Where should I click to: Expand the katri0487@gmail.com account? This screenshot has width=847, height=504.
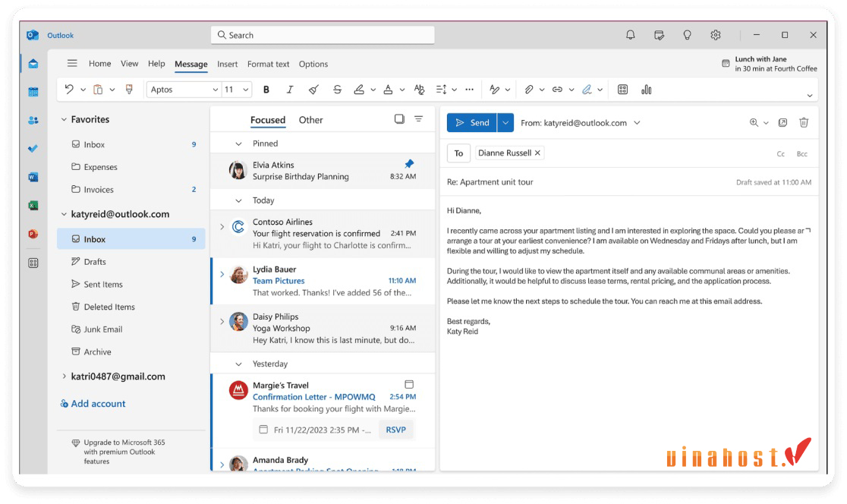click(64, 376)
